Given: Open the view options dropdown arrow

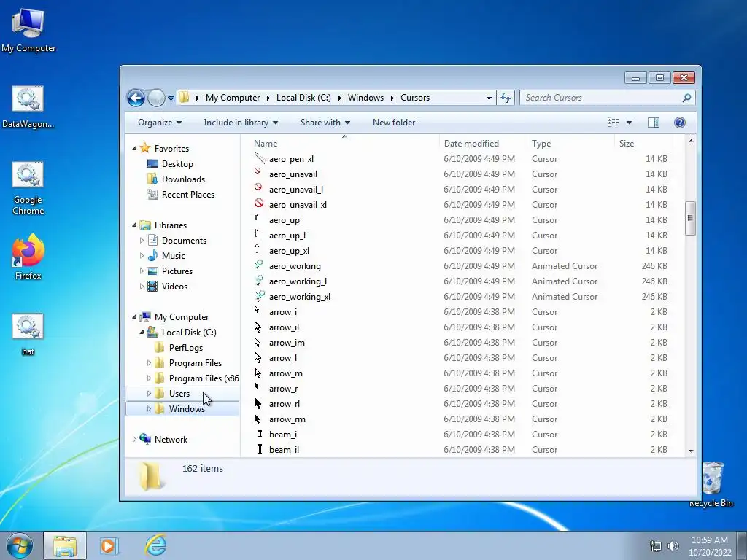Looking at the screenshot, I should coord(629,122).
